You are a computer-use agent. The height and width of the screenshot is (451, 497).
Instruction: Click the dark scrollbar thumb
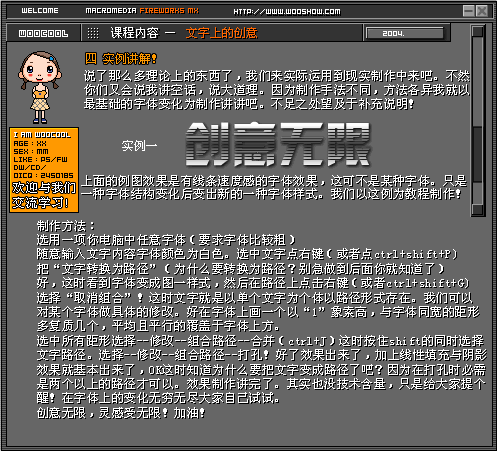tap(478, 154)
